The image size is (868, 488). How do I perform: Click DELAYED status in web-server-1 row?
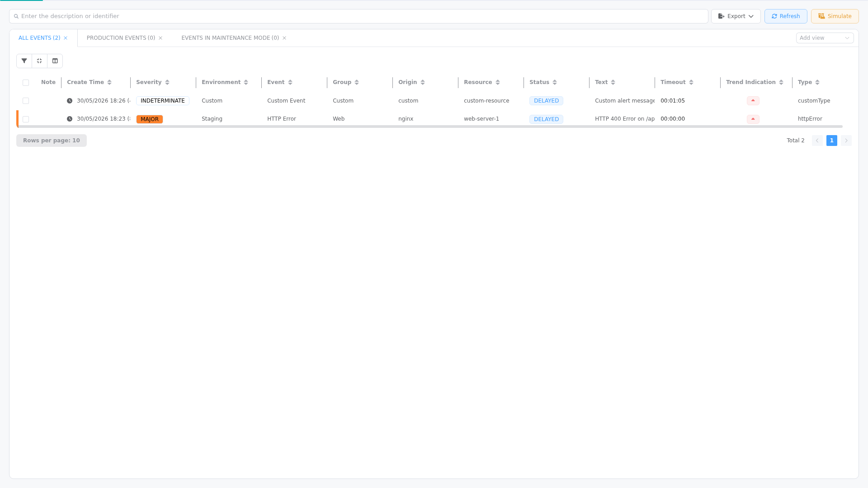tap(546, 119)
